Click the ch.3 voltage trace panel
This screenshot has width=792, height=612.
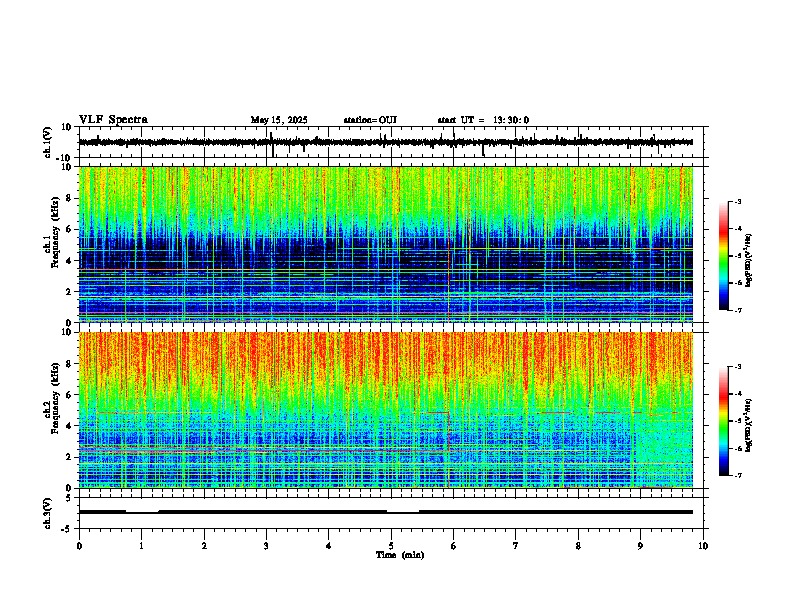click(x=391, y=513)
